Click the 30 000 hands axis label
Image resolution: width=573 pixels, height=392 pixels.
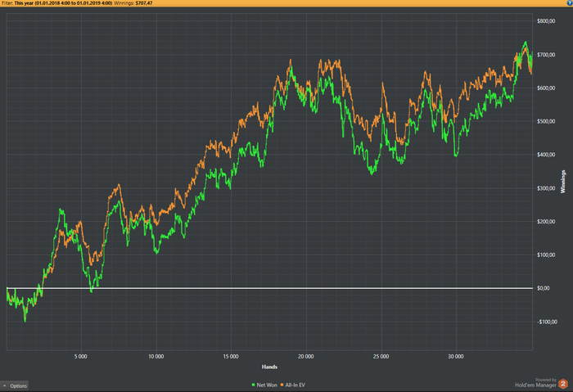(x=456, y=357)
